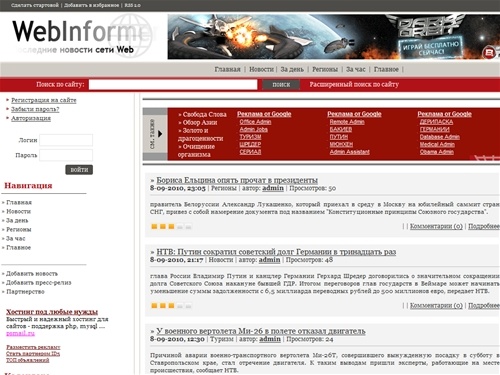The image size is (500, 375).
Task: Open article 'У военного вертолета Ми-26' headline
Action: pos(261,331)
